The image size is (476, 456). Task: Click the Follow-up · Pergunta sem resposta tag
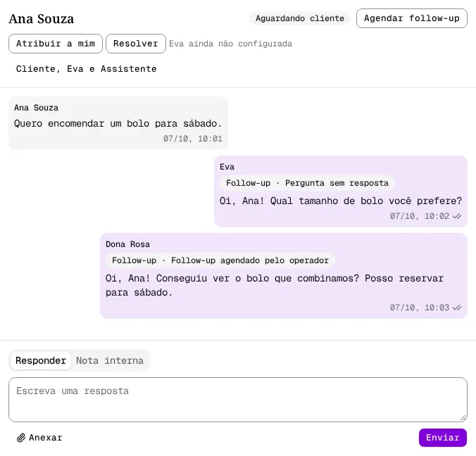pyautogui.click(x=307, y=183)
